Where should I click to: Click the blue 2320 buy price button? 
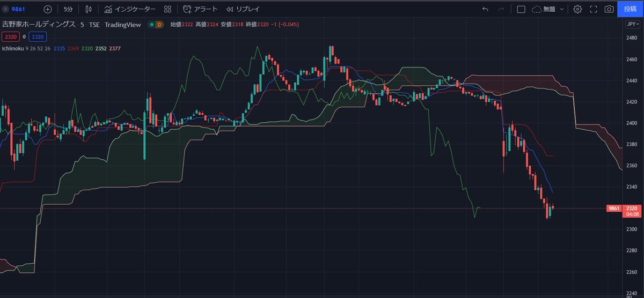pos(37,36)
